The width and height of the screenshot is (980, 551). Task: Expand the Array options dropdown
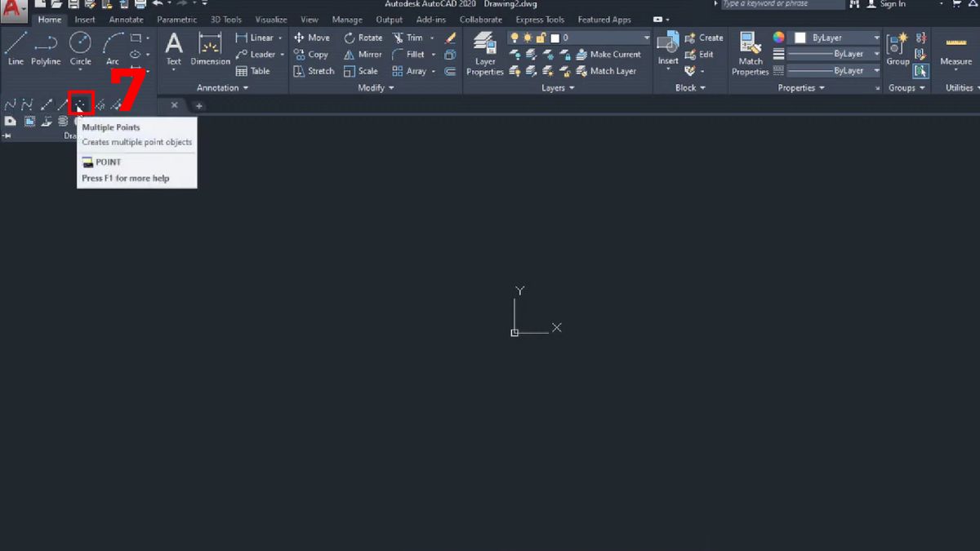coord(432,71)
